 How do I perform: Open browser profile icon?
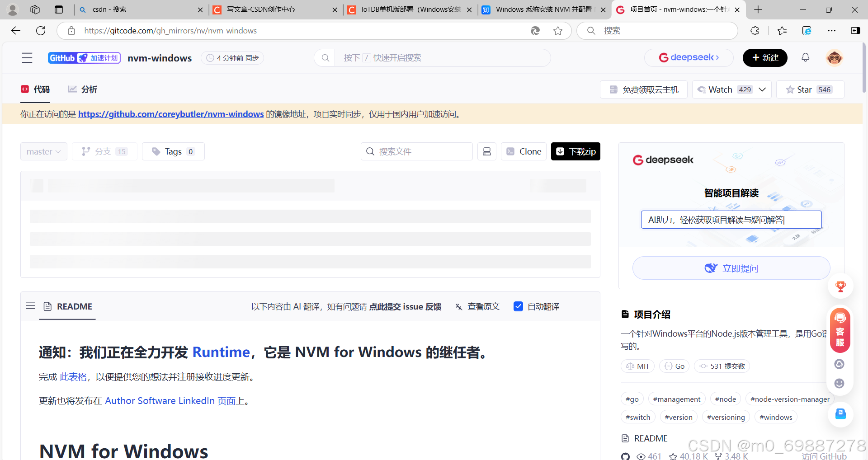tap(13, 9)
